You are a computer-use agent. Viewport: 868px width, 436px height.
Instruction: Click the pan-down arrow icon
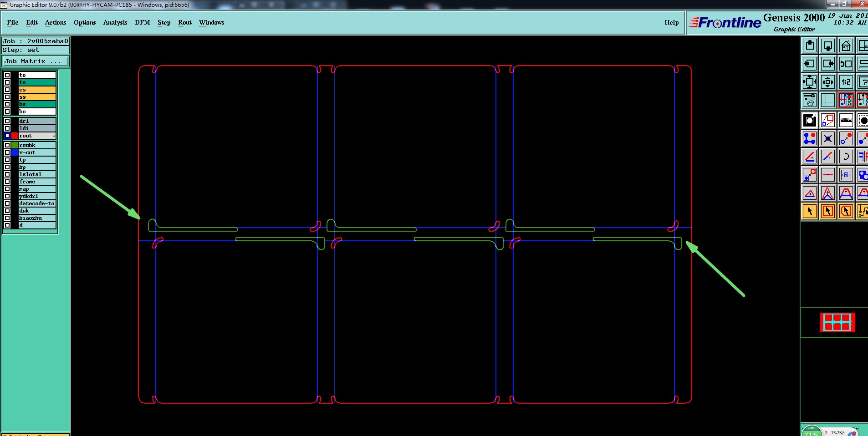828,46
